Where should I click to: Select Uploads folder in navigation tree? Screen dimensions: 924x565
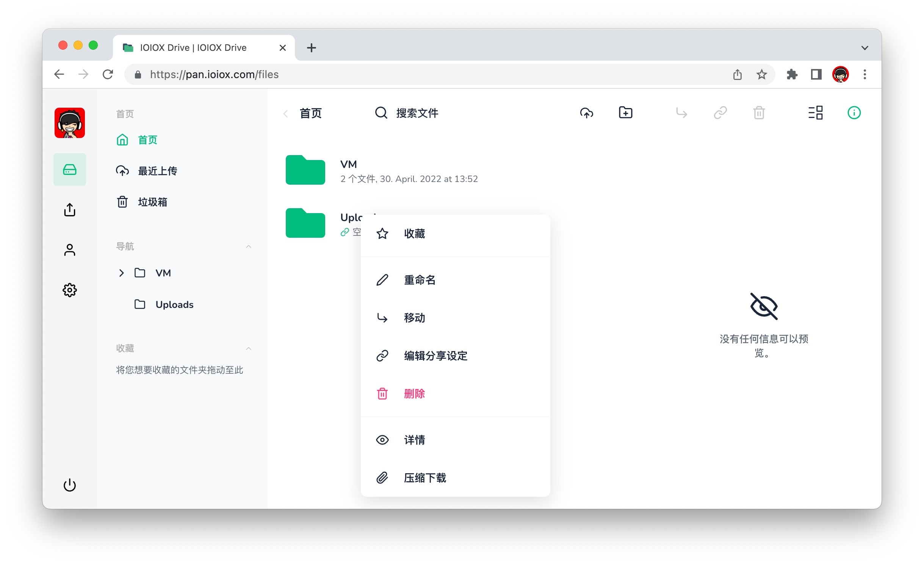pyautogui.click(x=174, y=304)
